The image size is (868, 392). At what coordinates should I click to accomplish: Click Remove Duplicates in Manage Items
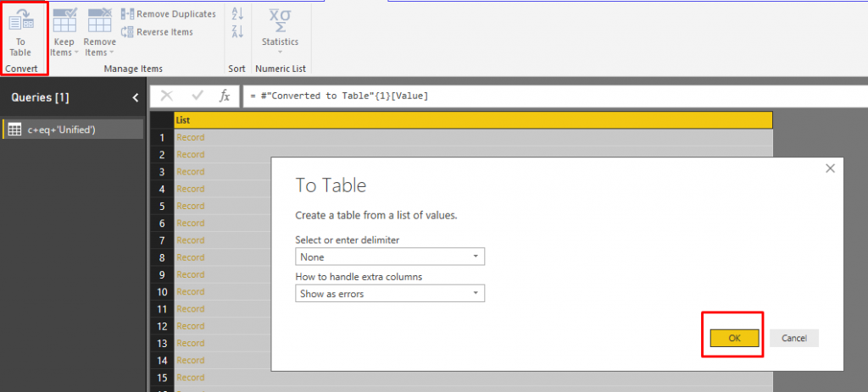tap(169, 14)
